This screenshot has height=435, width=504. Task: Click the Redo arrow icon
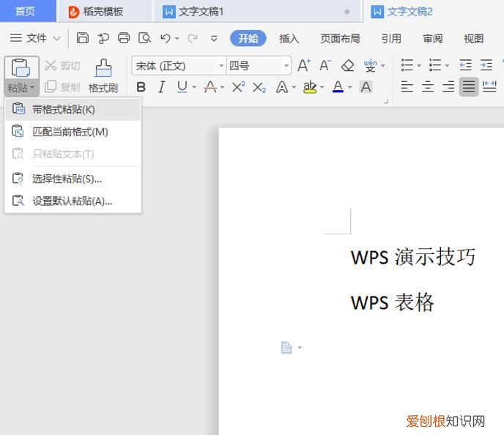(x=193, y=39)
